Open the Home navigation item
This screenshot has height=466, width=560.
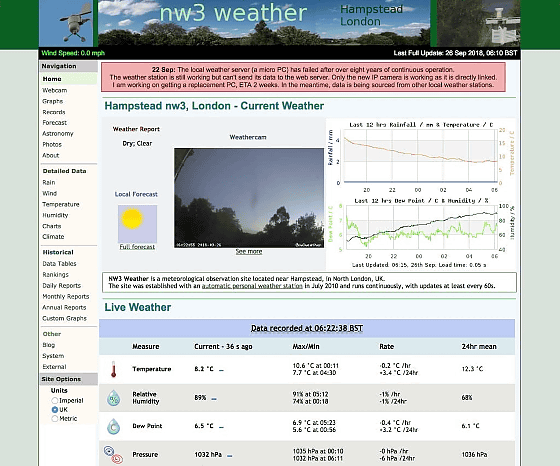pos(52,79)
